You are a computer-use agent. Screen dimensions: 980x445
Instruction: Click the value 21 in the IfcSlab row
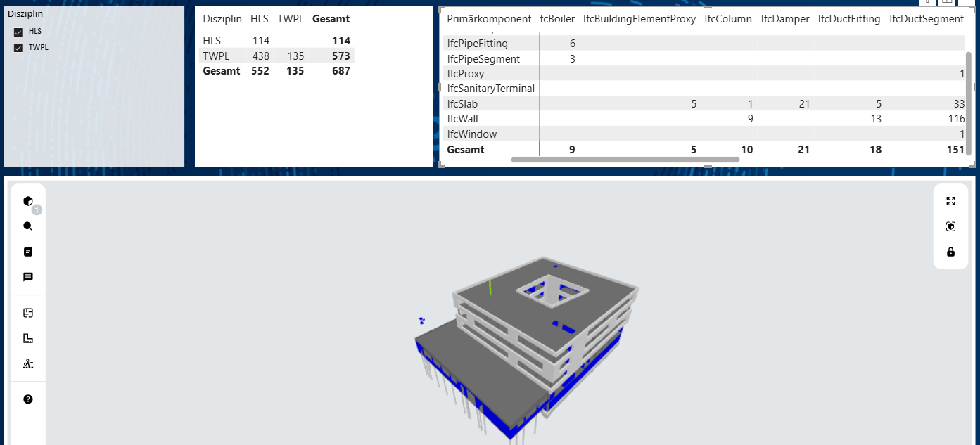click(x=804, y=104)
